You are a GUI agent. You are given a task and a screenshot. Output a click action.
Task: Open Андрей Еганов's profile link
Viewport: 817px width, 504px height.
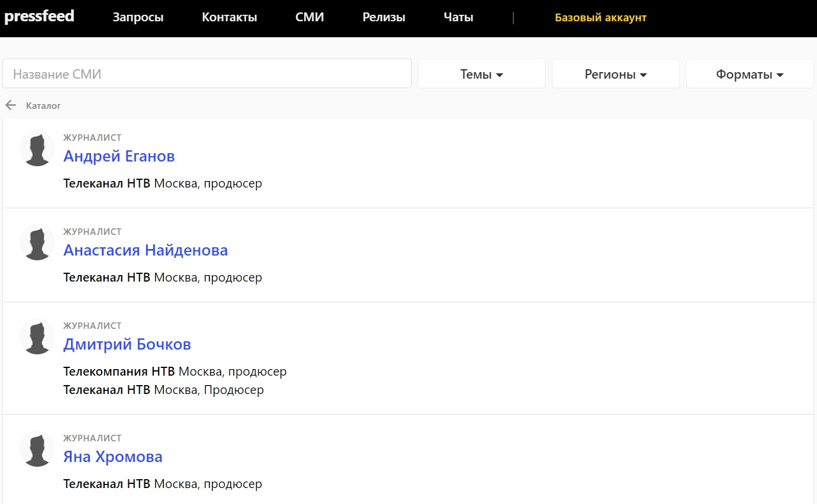(119, 156)
